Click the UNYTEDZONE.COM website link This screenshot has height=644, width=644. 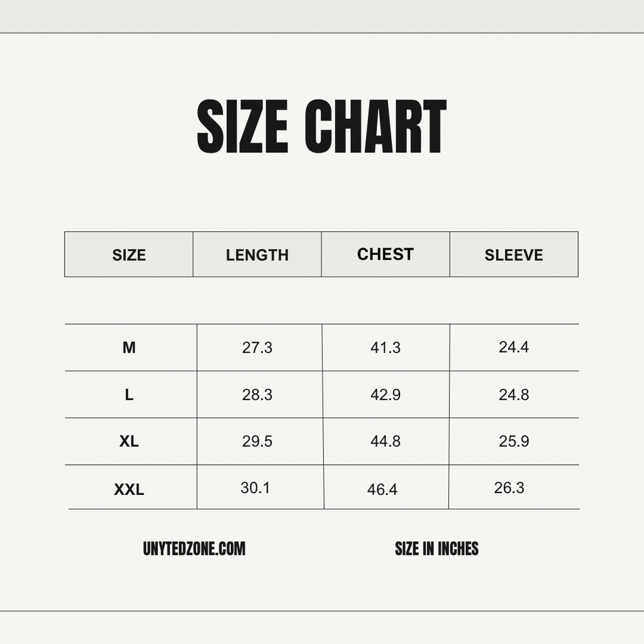click(x=194, y=549)
